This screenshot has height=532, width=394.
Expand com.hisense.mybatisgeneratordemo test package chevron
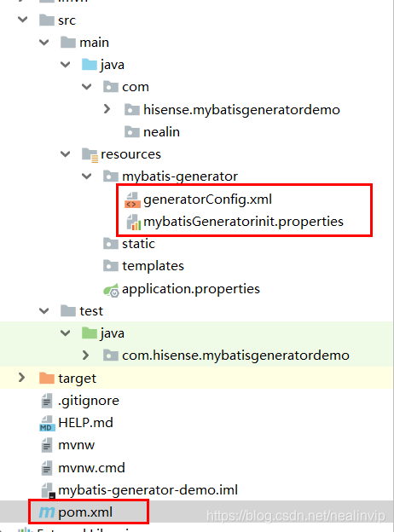click(x=86, y=356)
